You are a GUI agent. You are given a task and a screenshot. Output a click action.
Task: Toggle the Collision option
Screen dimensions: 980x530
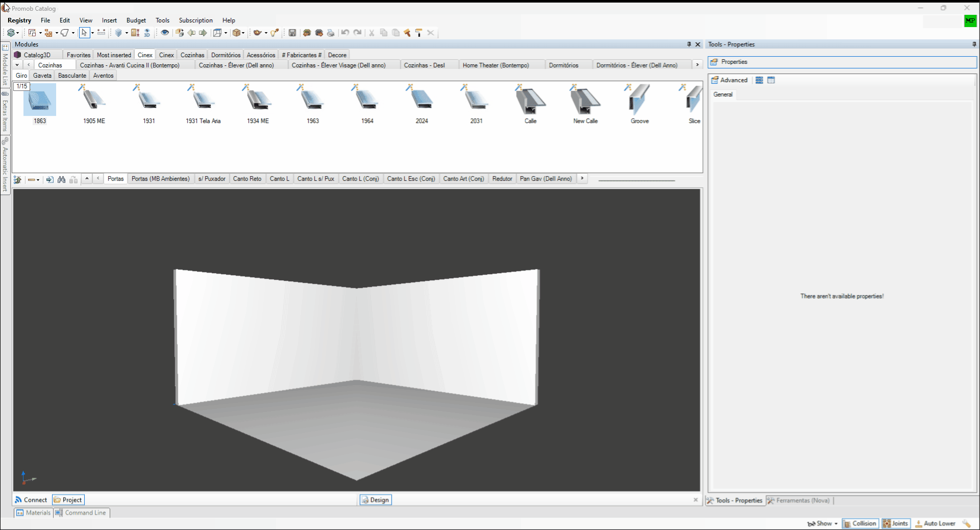(x=860, y=523)
